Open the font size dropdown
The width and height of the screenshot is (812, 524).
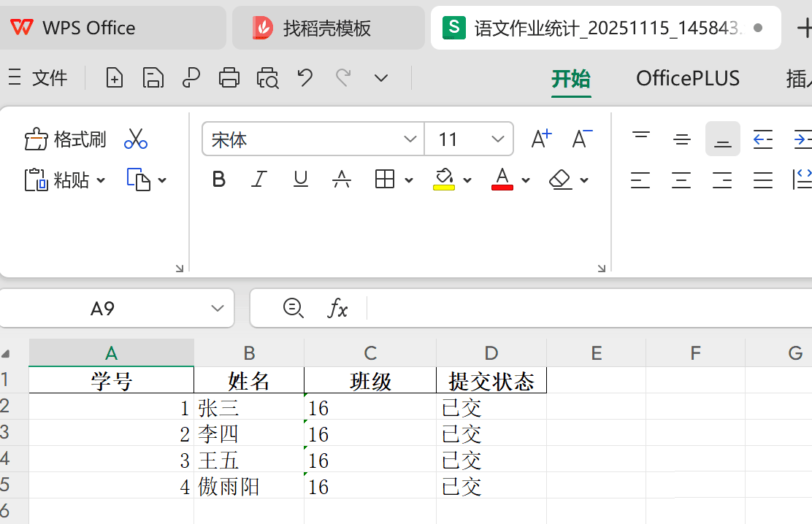497,139
